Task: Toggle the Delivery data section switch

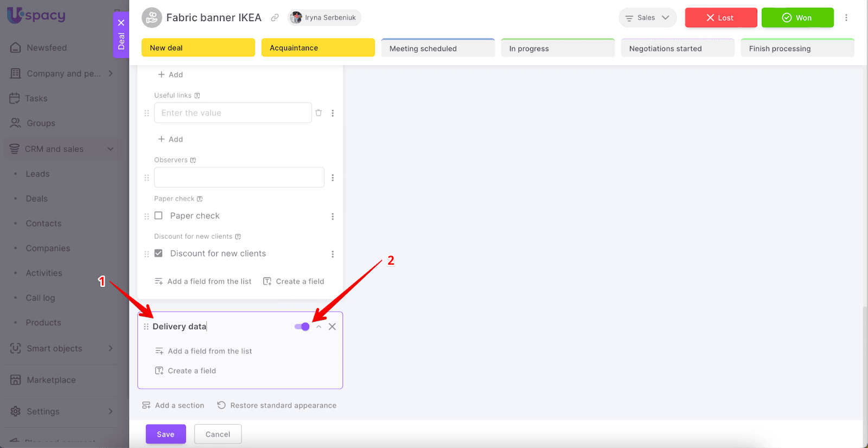Action: pyautogui.click(x=302, y=327)
